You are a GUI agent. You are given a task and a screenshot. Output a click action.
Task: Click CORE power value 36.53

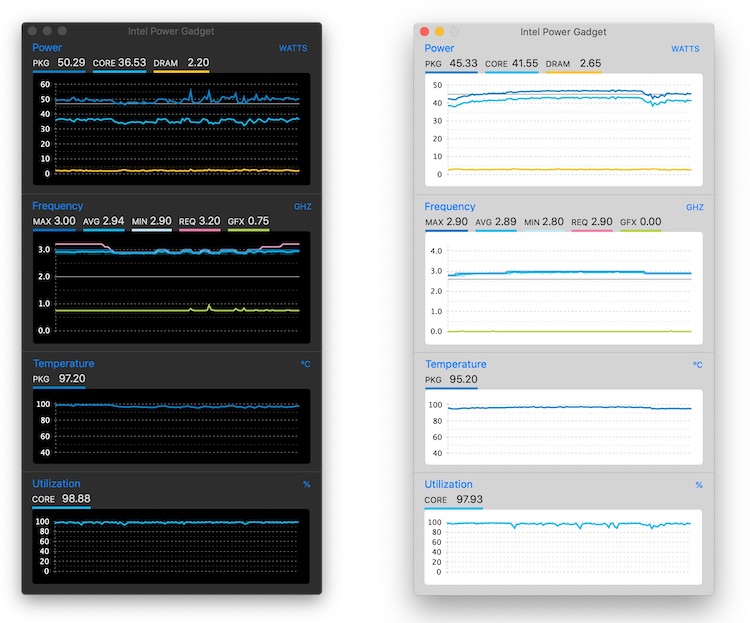pyautogui.click(x=132, y=63)
